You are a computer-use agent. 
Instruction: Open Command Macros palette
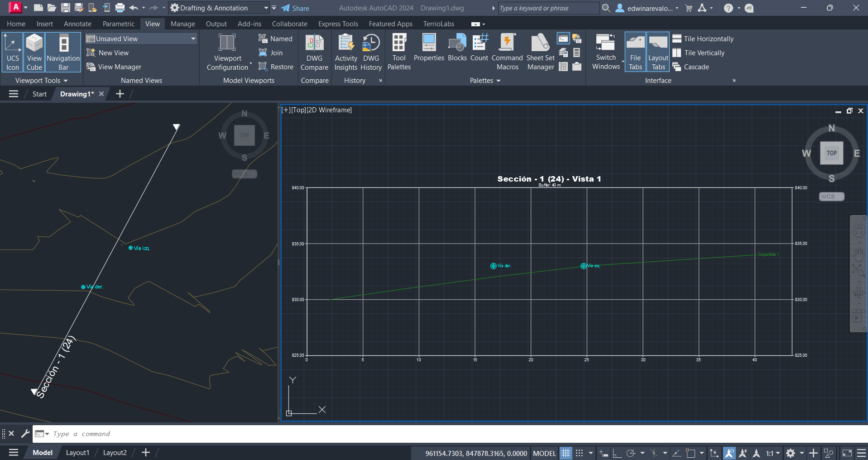[507, 52]
